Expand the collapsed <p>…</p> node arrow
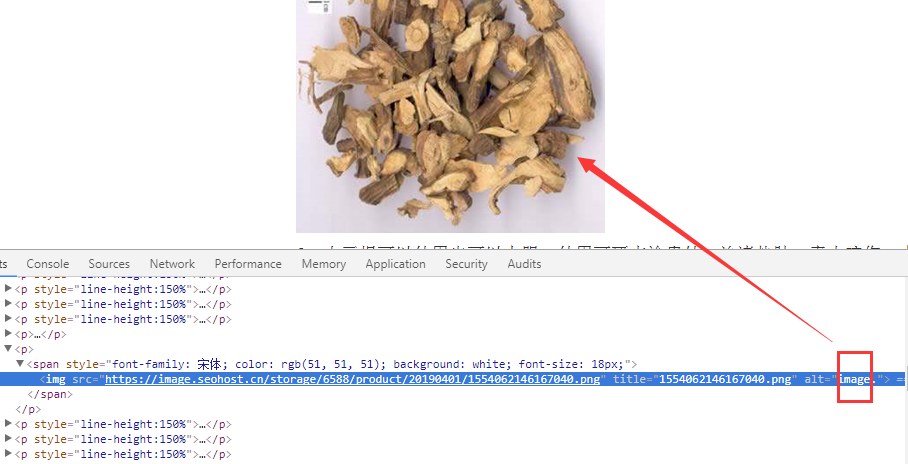 pos(8,334)
